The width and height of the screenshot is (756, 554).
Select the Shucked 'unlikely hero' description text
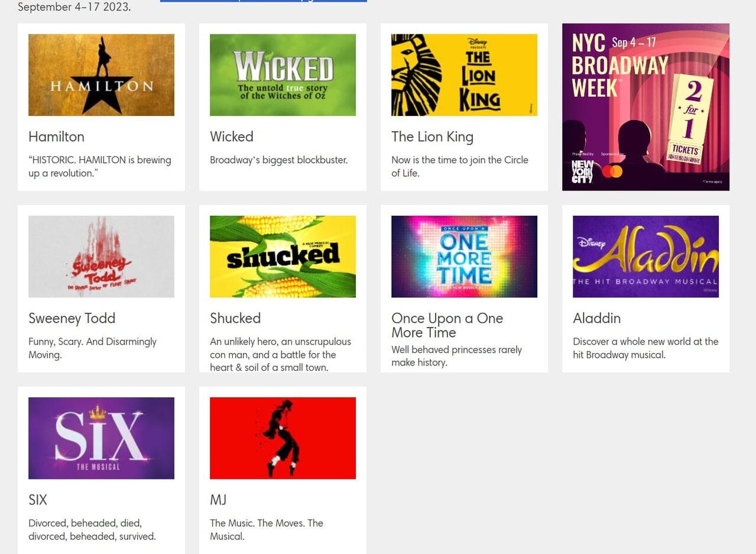280,354
